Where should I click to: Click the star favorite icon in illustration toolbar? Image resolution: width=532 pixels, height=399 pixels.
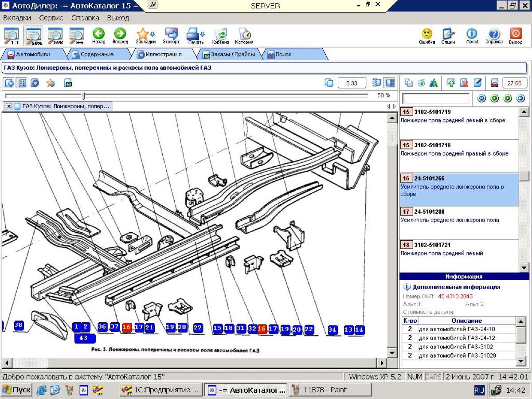[51, 83]
